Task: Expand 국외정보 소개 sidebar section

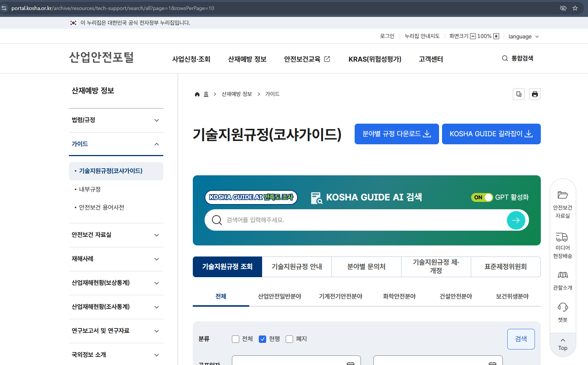Action: (116, 355)
